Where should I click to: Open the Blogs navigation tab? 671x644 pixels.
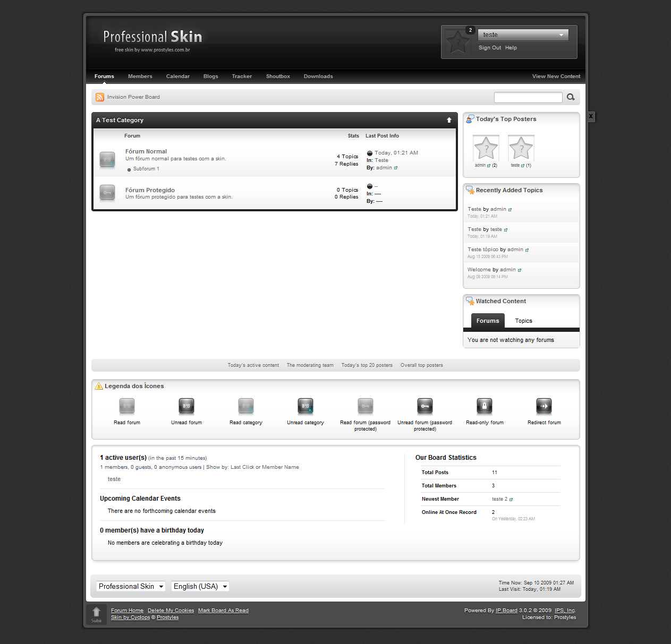(x=211, y=76)
